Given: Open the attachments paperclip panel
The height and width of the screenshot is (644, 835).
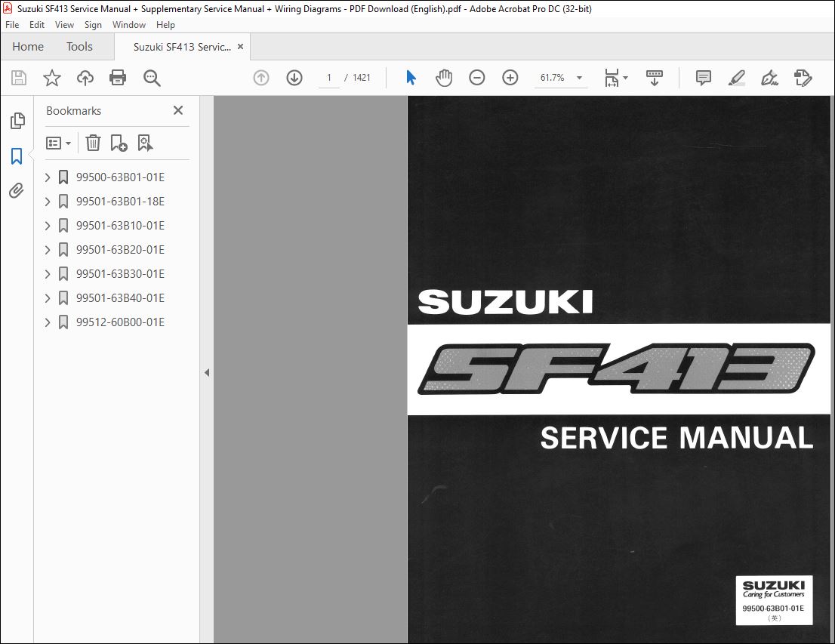Looking at the screenshot, I should click(x=17, y=190).
